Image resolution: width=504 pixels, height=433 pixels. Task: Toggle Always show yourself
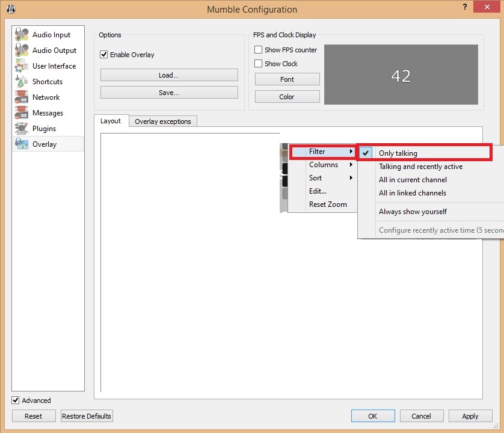tap(413, 212)
